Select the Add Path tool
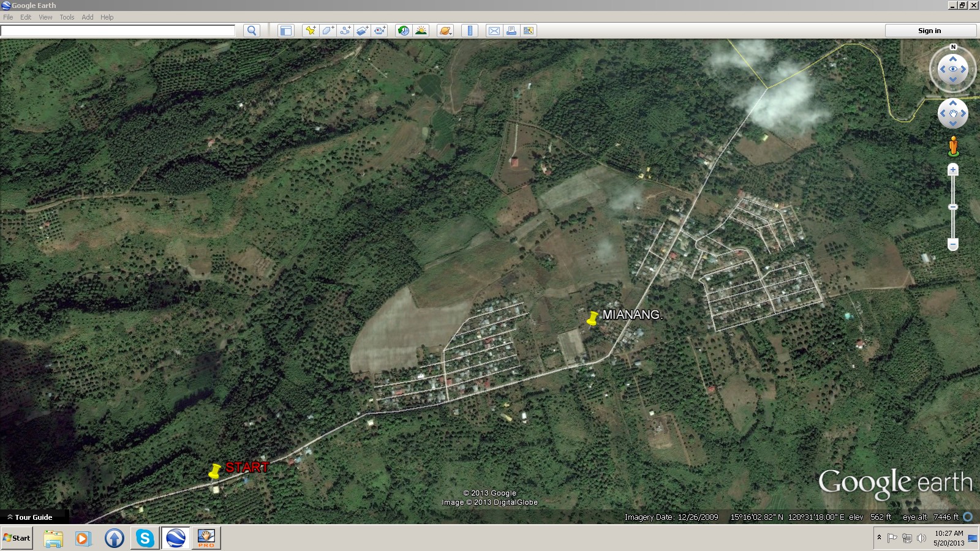The height and width of the screenshot is (551, 980). click(345, 31)
